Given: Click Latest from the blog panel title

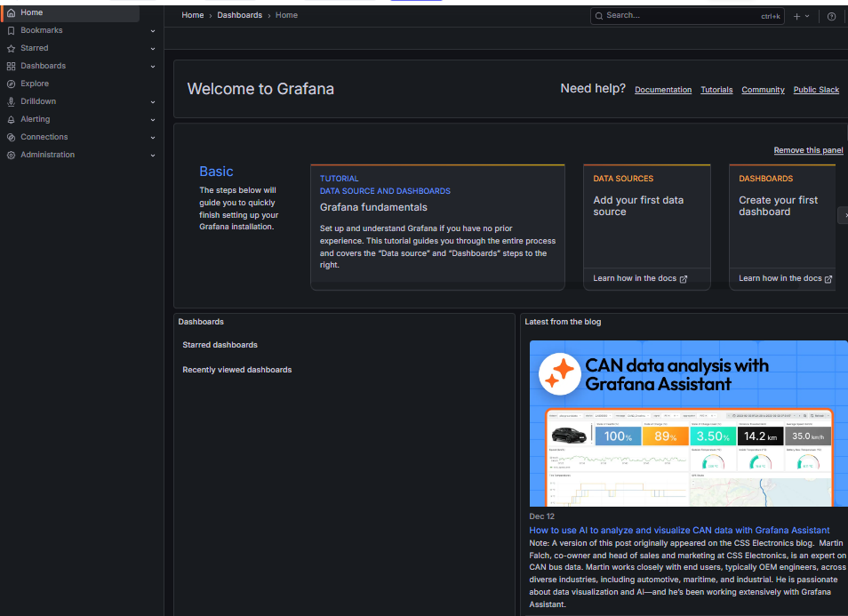Looking at the screenshot, I should (563, 322).
